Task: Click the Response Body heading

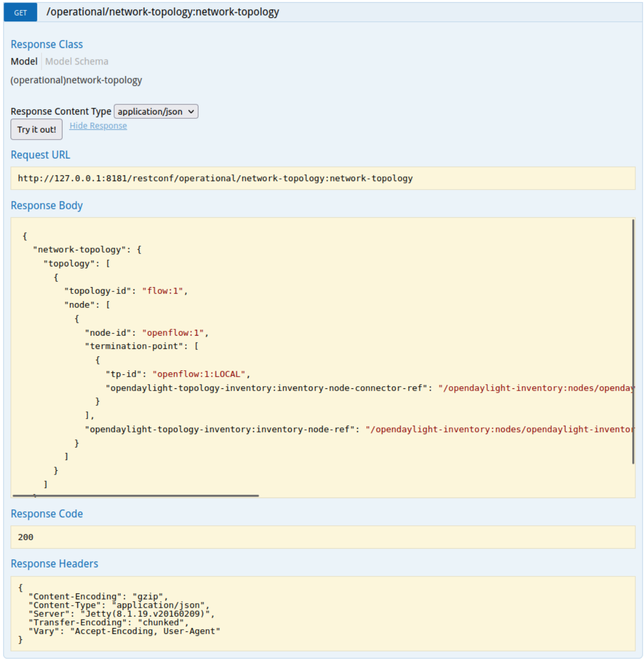Action: pos(47,206)
